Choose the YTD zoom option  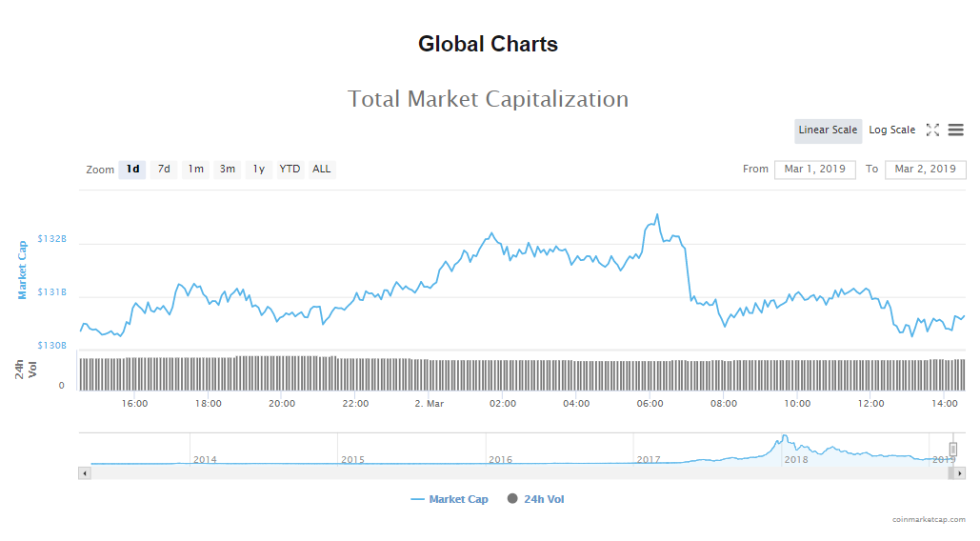pyautogui.click(x=290, y=170)
